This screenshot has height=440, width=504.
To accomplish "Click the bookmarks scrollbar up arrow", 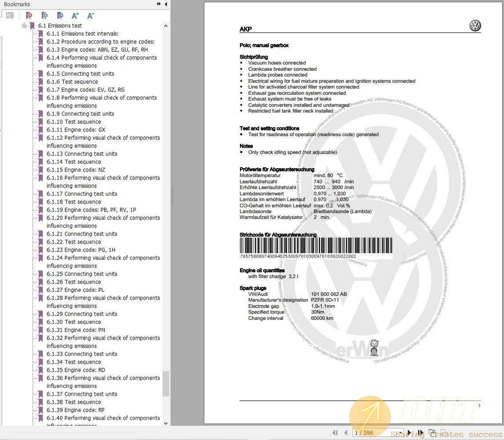I will 166,26.
